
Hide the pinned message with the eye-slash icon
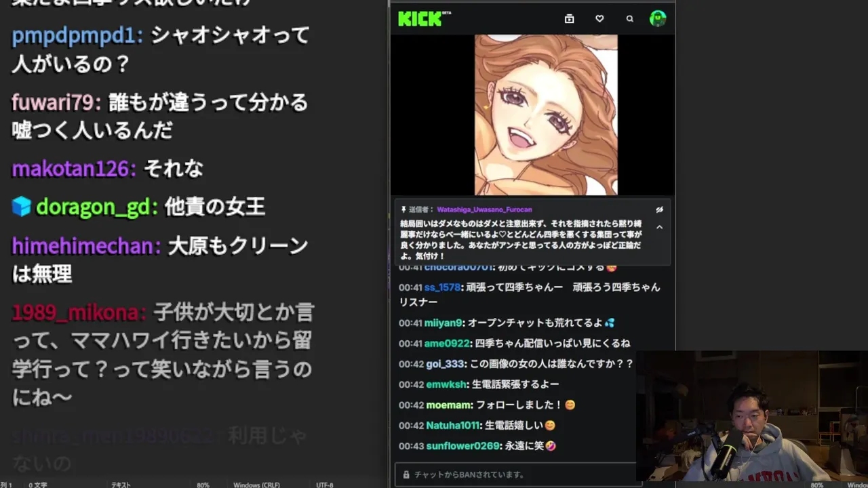coord(659,210)
